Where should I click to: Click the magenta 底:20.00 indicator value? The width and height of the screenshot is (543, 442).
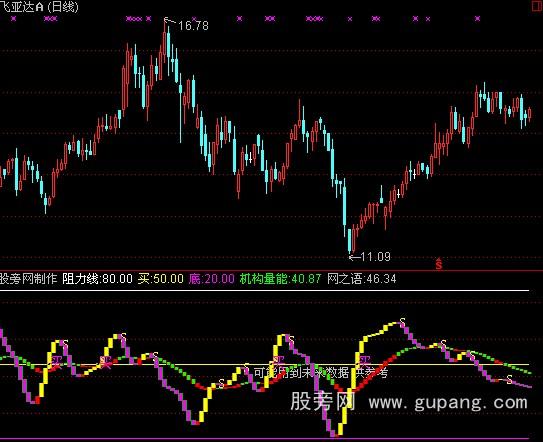click(x=212, y=279)
